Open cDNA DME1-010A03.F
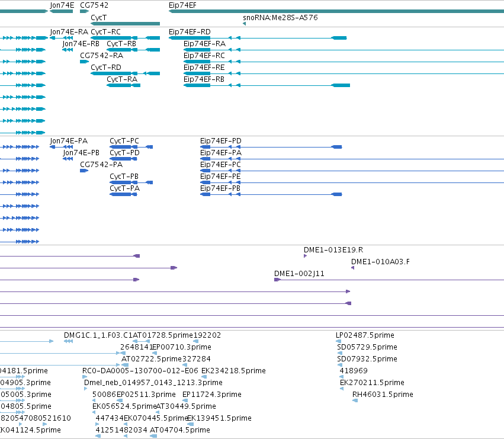This screenshot has height=439, width=504. click(x=381, y=262)
